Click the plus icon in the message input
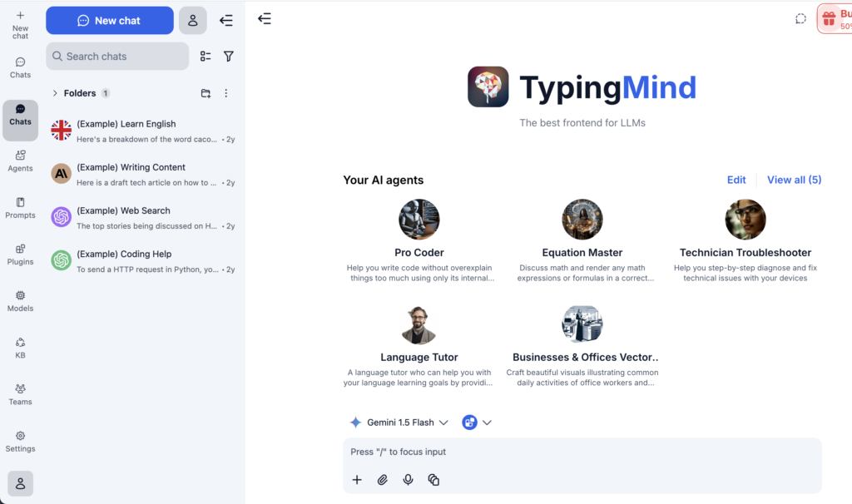The image size is (852, 504). pyautogui.click(x=357, y=480)
